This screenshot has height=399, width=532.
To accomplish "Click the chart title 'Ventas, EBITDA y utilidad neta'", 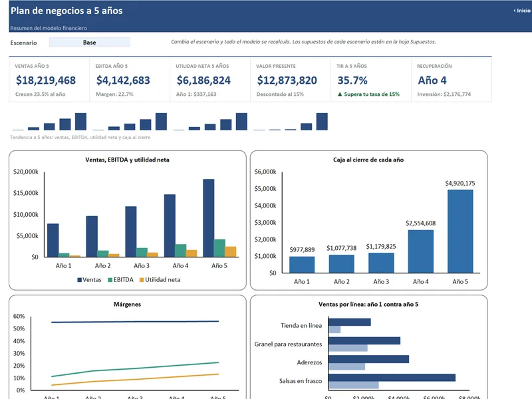I will coord(127,160).
